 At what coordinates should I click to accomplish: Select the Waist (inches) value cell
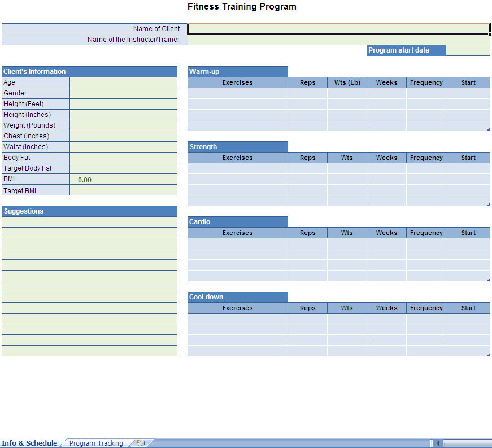click(123, 147)
